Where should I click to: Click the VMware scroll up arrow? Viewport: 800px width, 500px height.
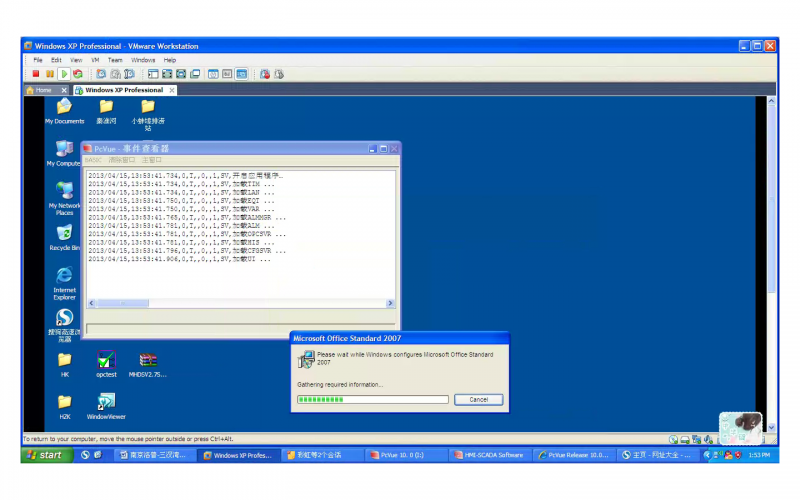click(x=771, y=101)
